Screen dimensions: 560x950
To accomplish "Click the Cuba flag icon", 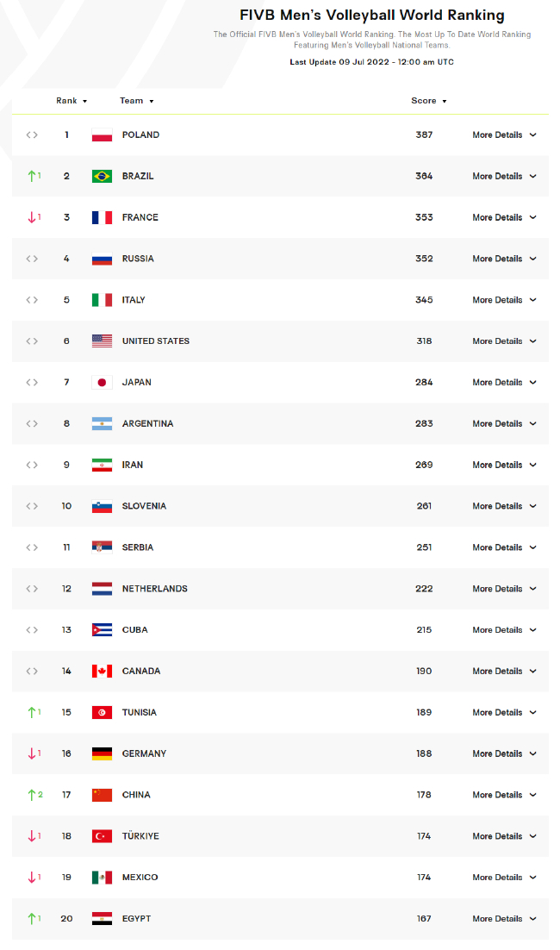I will tap(102, 630).
